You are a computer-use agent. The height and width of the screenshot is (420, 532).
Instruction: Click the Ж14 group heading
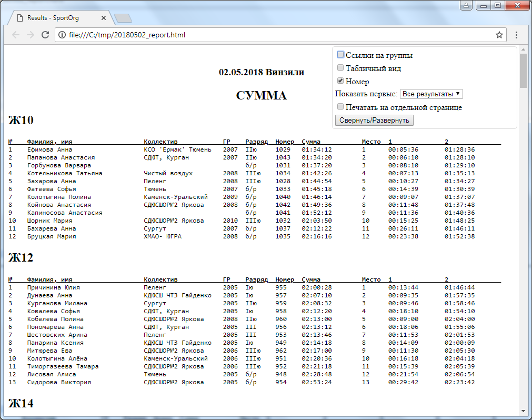(x=21, y=403)
